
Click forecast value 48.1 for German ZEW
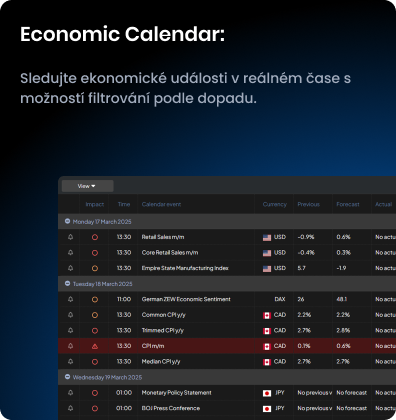coord(342,299)
